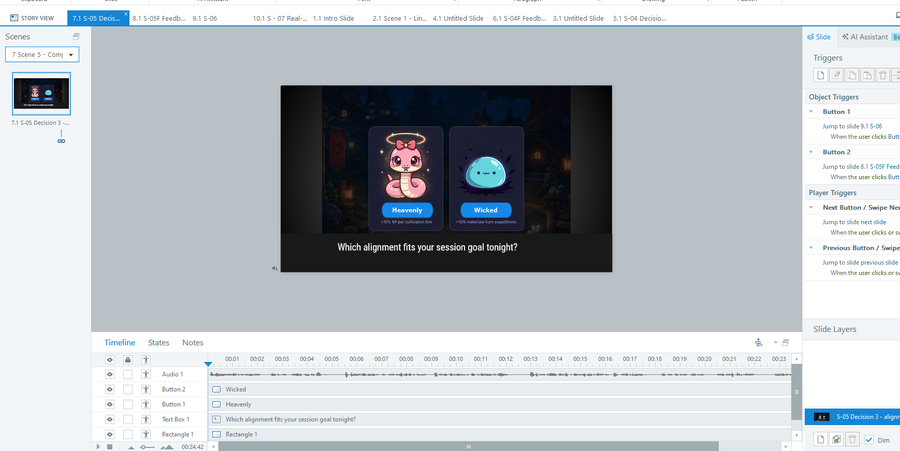
Task: Click the copy trigger icon
Action: point(852,75)
